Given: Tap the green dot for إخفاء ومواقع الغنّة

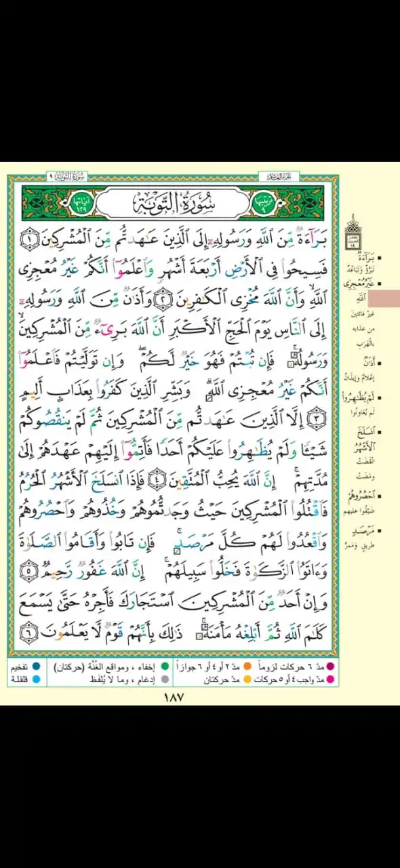Looking at the screenshot, I should [x=164, y=667].
